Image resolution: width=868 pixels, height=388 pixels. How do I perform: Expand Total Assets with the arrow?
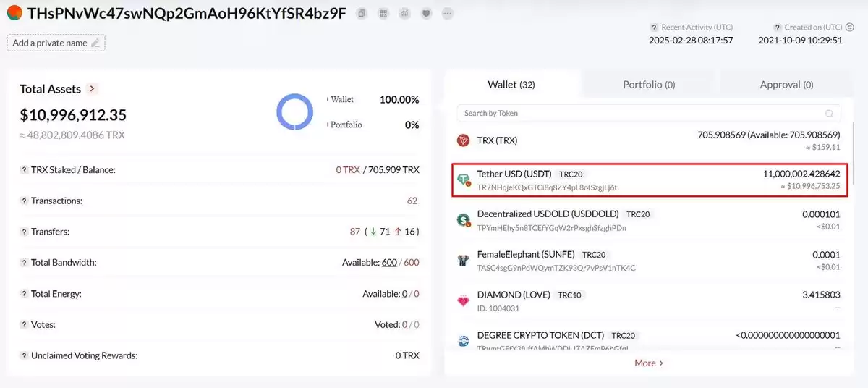point(92,89)
